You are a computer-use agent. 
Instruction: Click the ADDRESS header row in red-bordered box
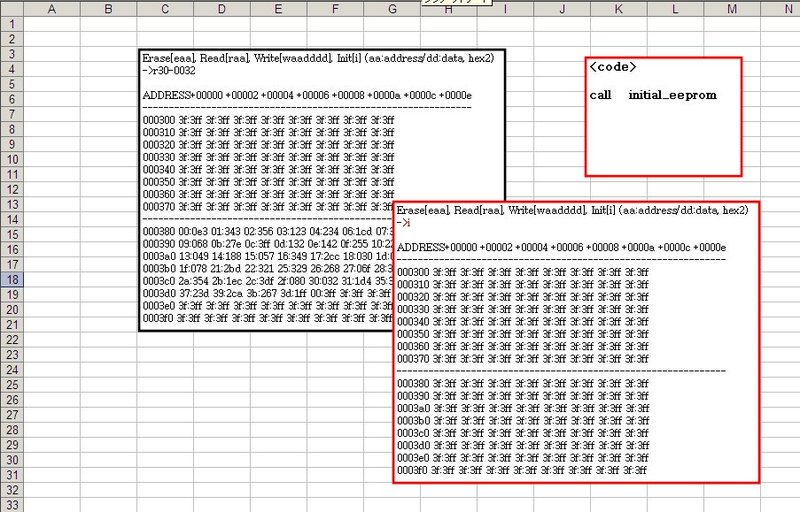tap(561, 247)
